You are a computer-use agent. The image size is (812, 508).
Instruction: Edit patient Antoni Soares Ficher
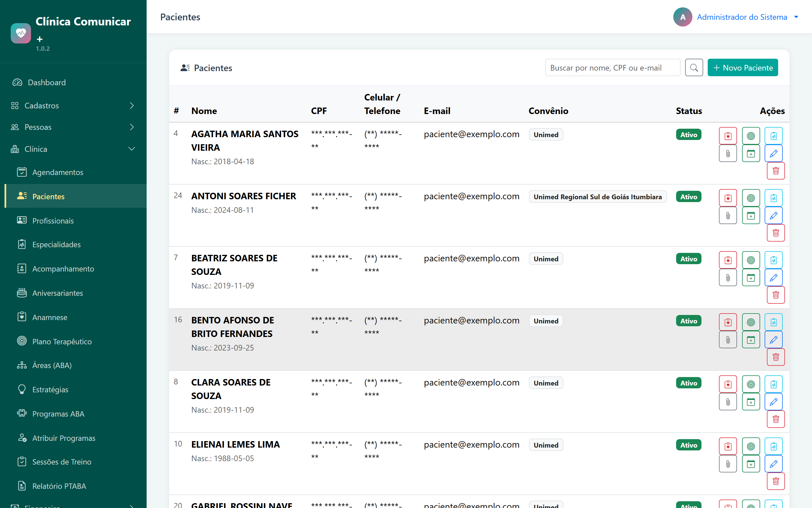tap(773, 216)
